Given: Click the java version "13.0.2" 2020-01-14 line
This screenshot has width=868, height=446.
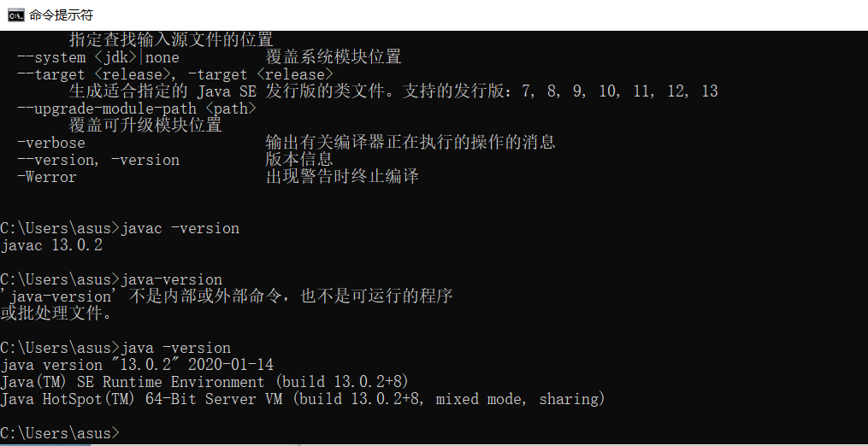Looking at the screenshot, I should click(x=137, y=365).
